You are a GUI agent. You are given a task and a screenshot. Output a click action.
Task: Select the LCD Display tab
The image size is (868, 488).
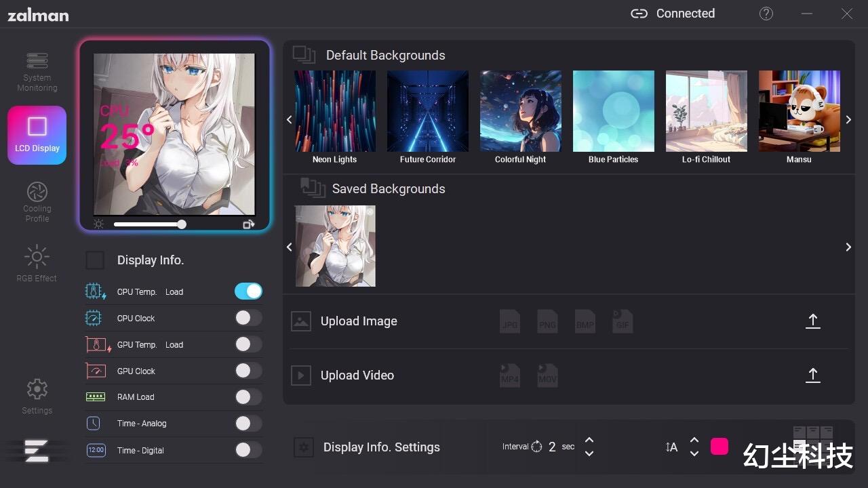point(37,135)
